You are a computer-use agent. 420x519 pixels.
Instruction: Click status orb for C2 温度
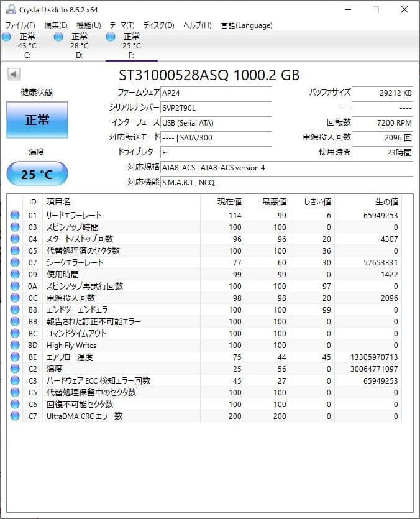click(15, 369)
